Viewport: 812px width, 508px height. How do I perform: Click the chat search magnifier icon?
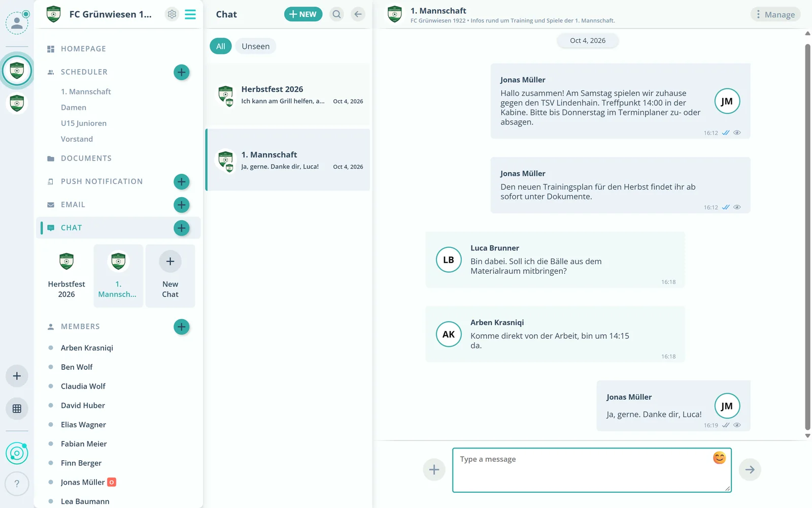[x=336, y=14]
